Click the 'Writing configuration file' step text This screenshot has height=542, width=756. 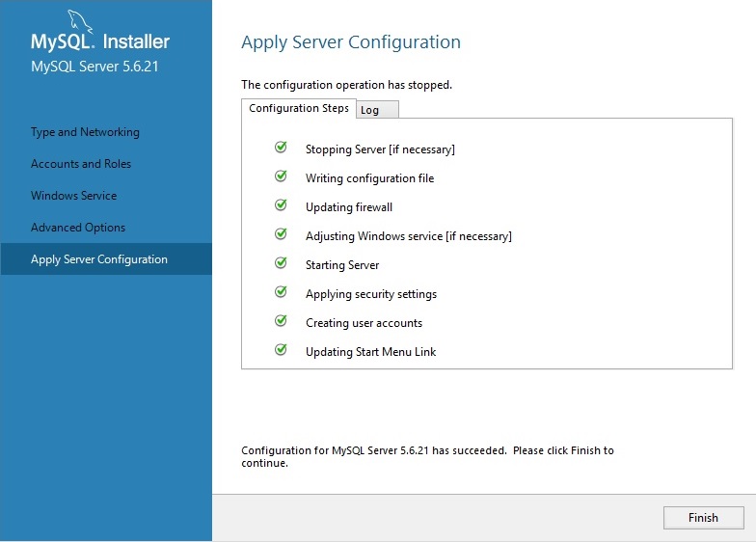coord(370,178)
